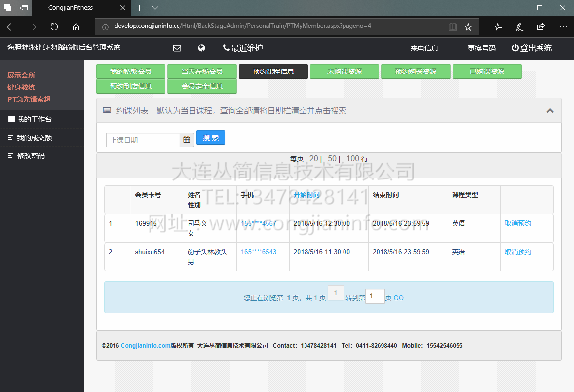Open the 会员定金信息 tab

coord(202,86)
